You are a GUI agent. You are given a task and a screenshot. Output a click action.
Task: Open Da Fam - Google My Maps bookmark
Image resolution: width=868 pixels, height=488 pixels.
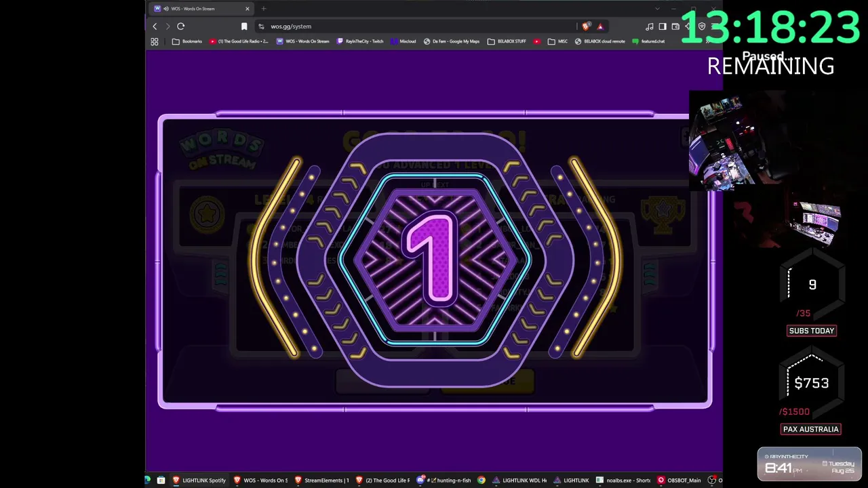(x=452, y=41)
